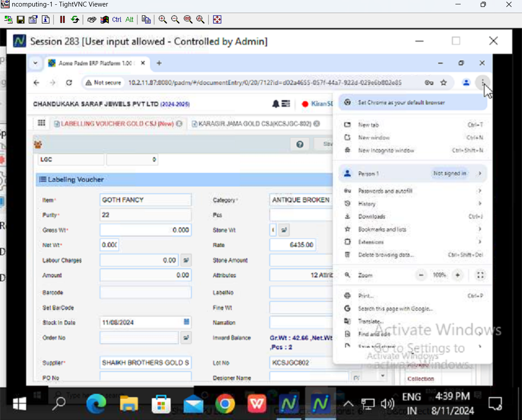
Task: Select Print from Chrome menu
Action: [413, 296]
